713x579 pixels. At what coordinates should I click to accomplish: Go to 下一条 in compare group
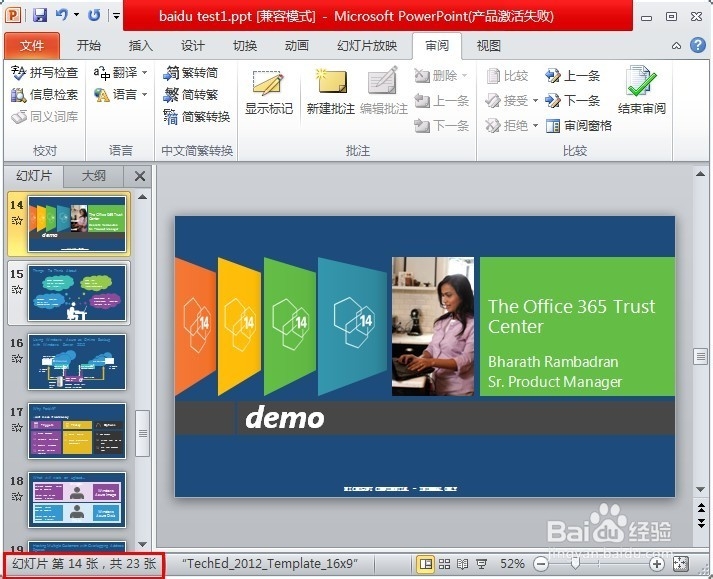pyautogui.click(x=573, y=100)
